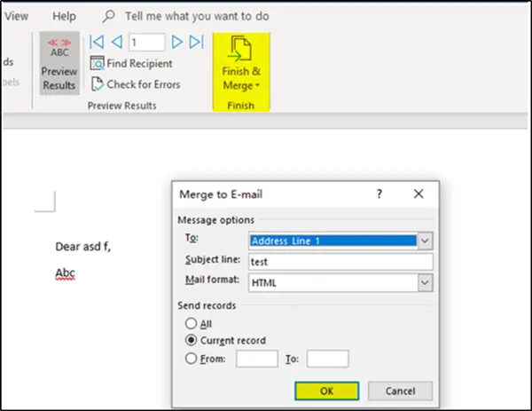532x411 pixels.
Task: Jump to the last record arrow
Action: point(197,42)
